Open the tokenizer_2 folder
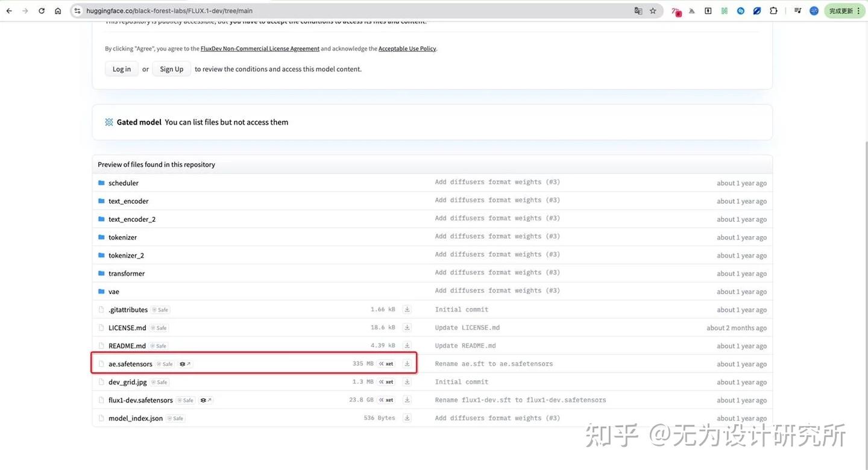This screenshot has width=868, height=470. [126, 255]
